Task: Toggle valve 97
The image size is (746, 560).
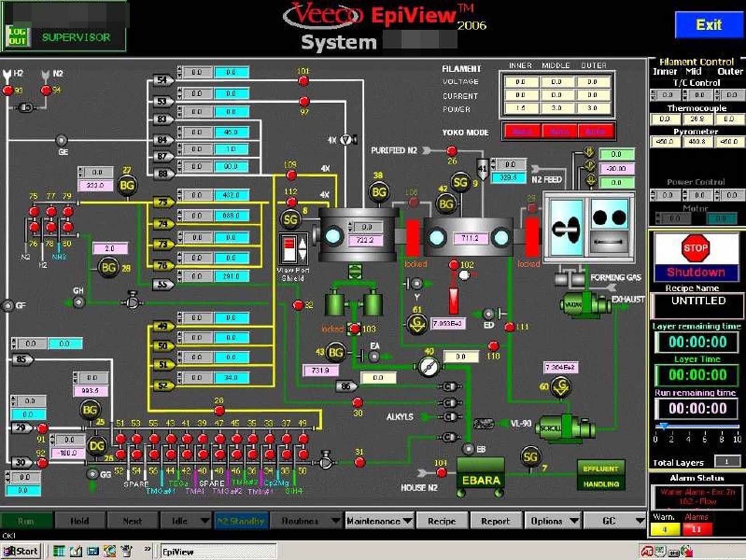Action: coord(304,101)
